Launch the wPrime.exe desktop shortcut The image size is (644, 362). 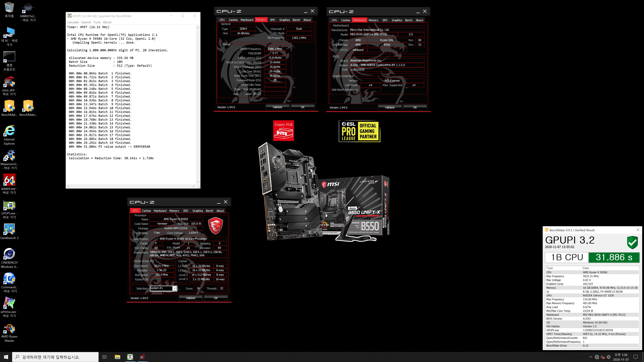point(9,307)
